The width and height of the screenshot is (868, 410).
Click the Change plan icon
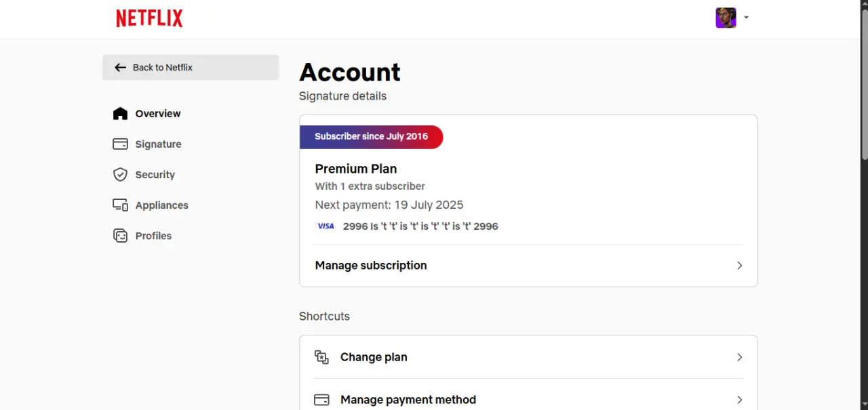click(x=321, y=357)
